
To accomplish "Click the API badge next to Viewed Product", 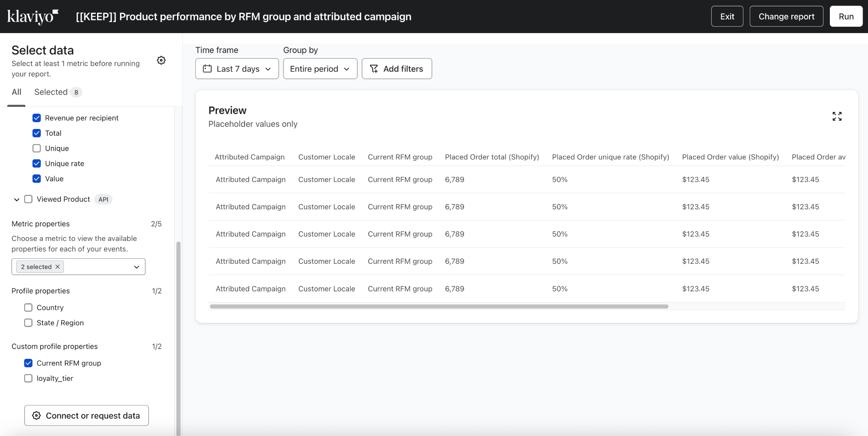I will pyautogui.click(x=103, y=199).
